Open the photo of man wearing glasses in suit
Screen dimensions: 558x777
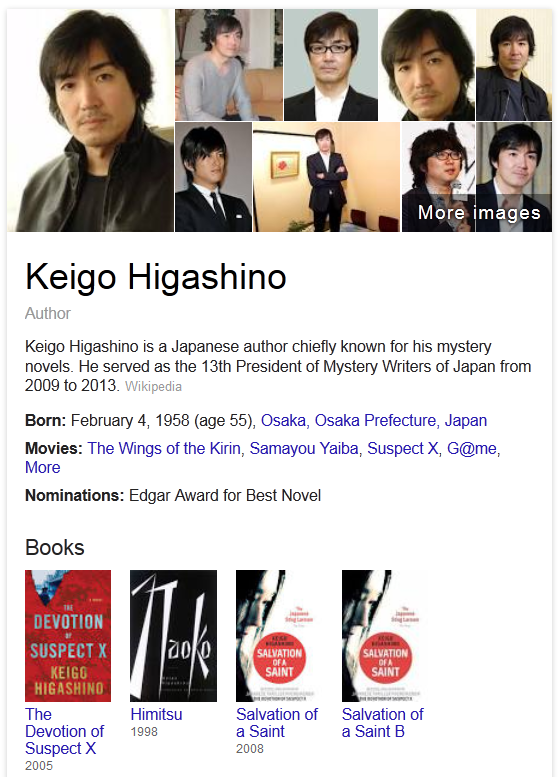pyautogui.click(x=331, y=65)
